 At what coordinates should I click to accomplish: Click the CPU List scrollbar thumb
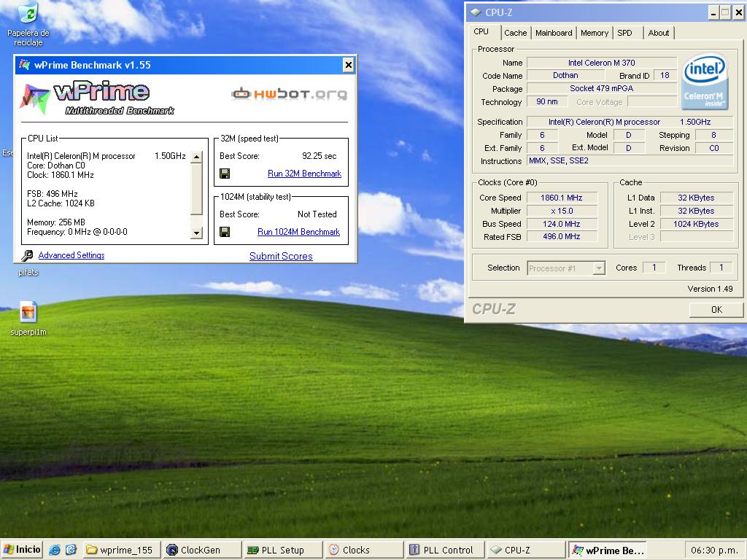tap(196, 190)
